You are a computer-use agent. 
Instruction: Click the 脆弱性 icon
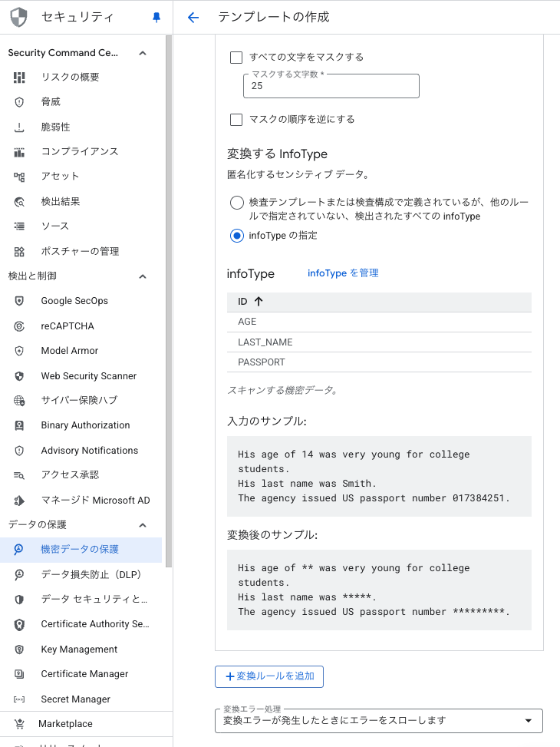pos(19,127)
